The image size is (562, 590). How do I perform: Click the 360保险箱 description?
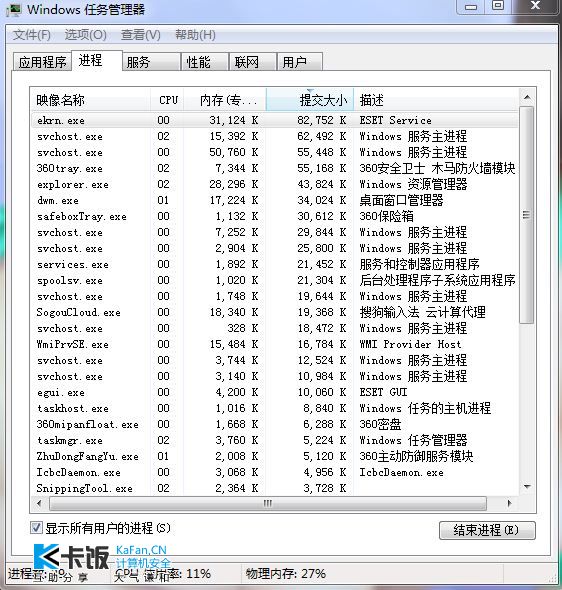[386, 216]
